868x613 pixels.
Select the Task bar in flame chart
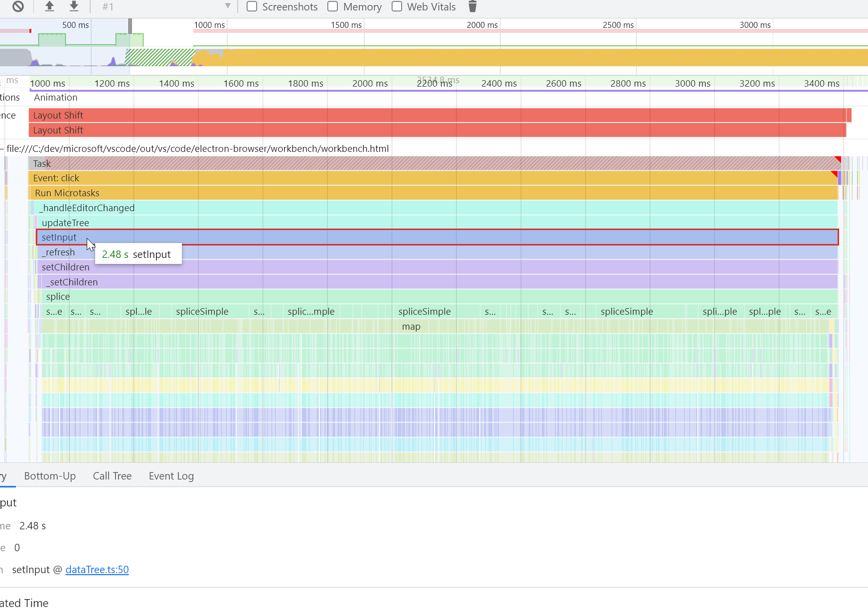pos(434,163)
